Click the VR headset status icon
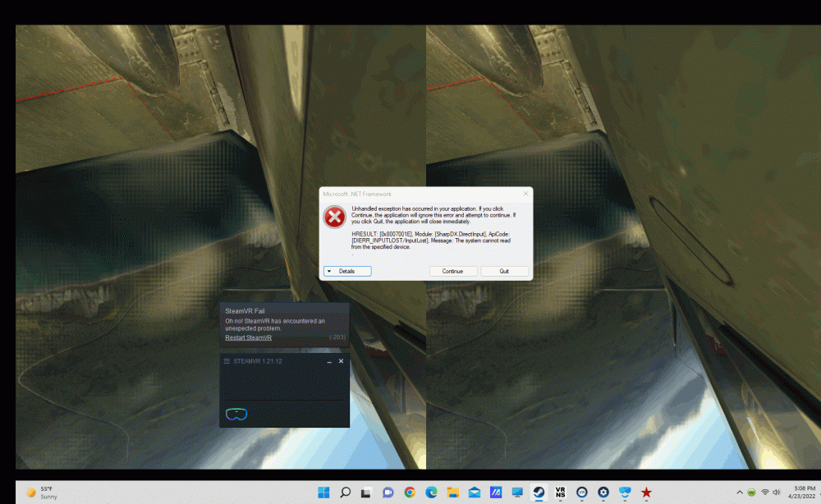 click(238, 413)
